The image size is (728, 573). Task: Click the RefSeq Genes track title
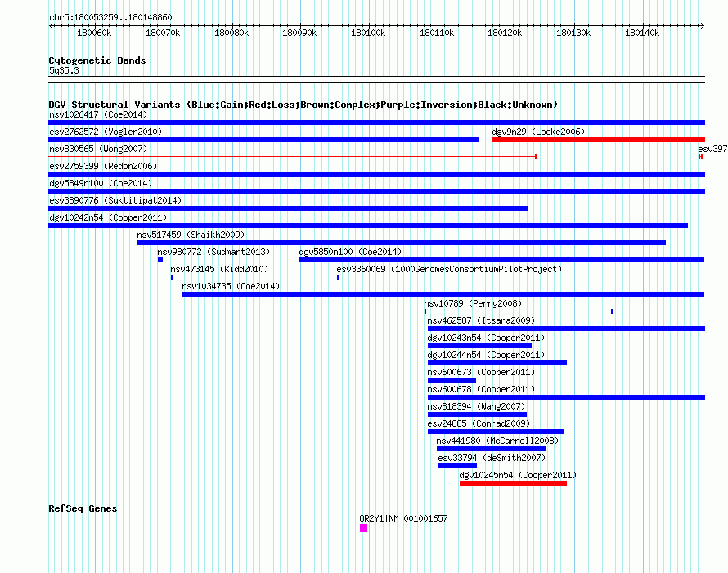tap(83, 508)
